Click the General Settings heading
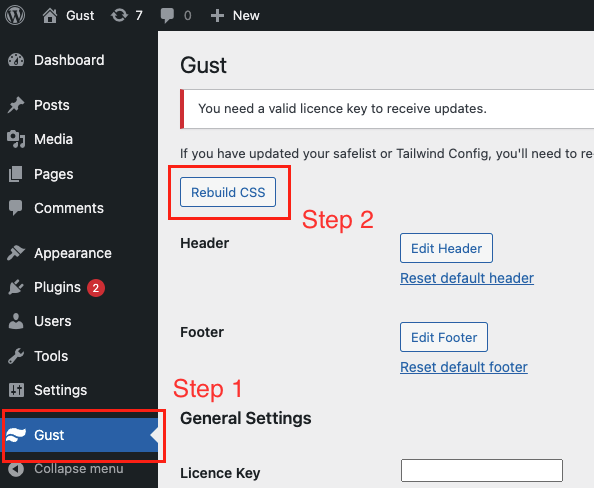 (246, 418)
